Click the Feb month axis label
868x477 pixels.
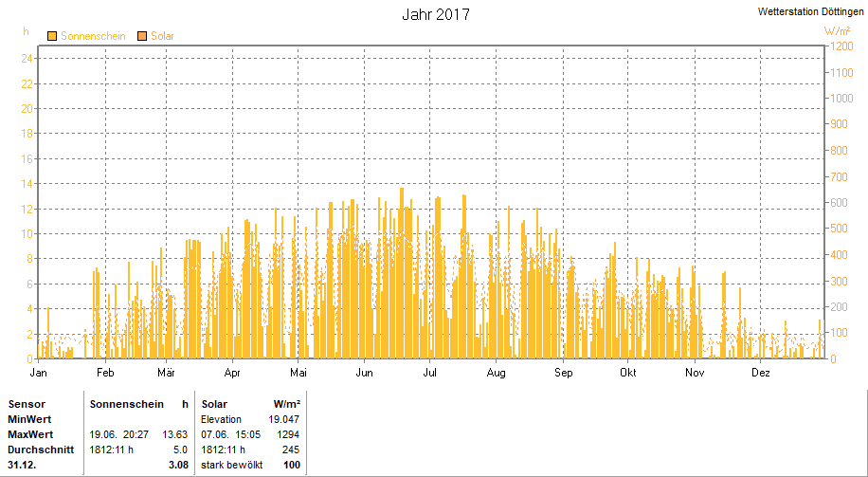coord(105,373)
